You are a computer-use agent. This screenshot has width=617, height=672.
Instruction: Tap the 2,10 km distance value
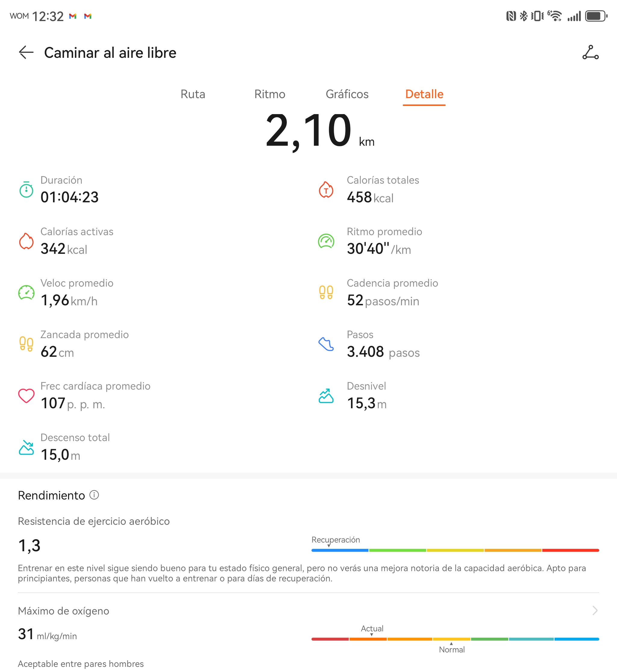pos(308,130)
